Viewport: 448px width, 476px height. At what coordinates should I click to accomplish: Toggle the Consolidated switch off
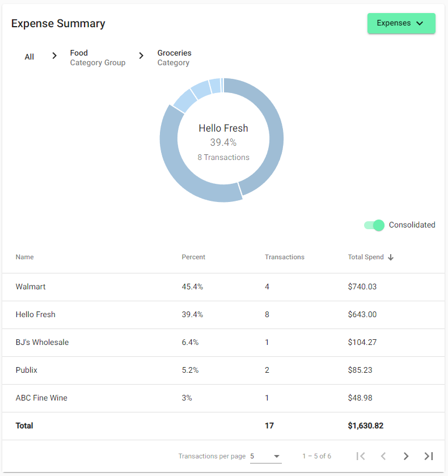pyautogui.click(x=374, y=225)
